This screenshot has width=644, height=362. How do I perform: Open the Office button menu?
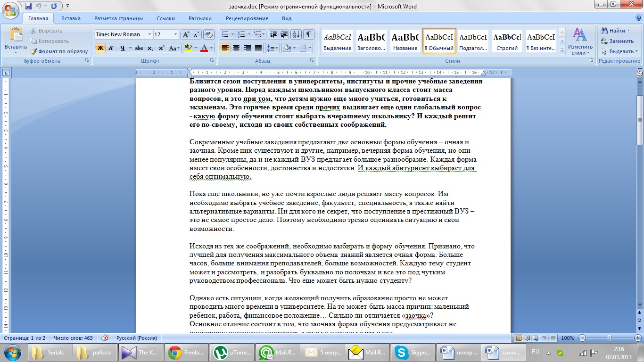10,9
